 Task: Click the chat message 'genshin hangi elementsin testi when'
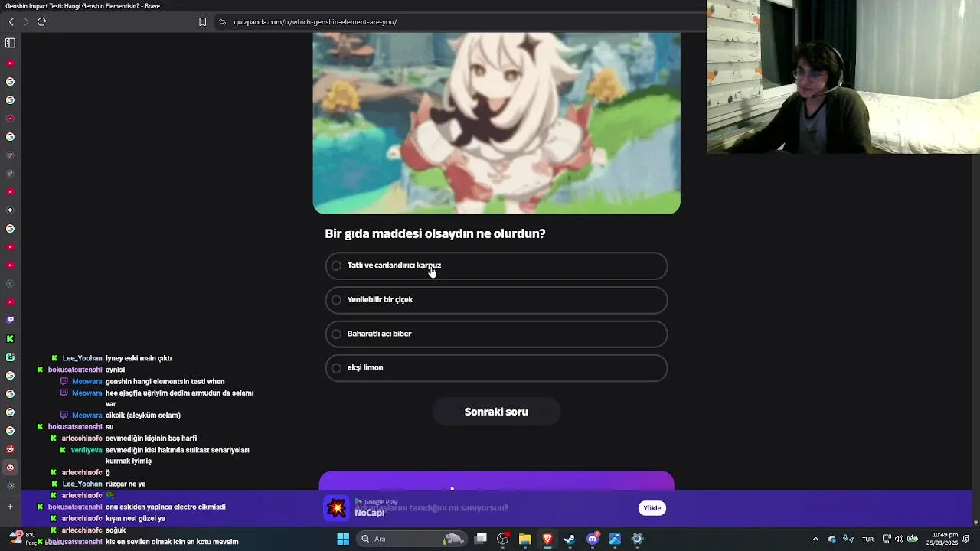click(165, 381)
